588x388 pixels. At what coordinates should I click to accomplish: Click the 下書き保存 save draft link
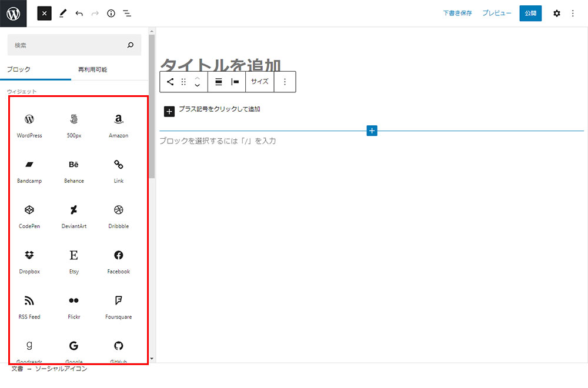(x=457, y=13)
